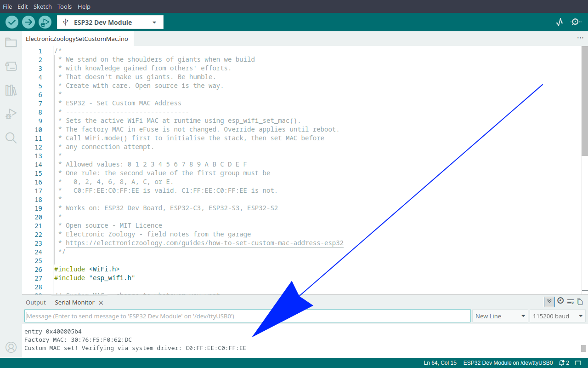Image resolution: width=588 pixels, height=368 pixels.
Task: Click the Custom MAC set output line
Action: pyautogui.click(x=135, y=348)
